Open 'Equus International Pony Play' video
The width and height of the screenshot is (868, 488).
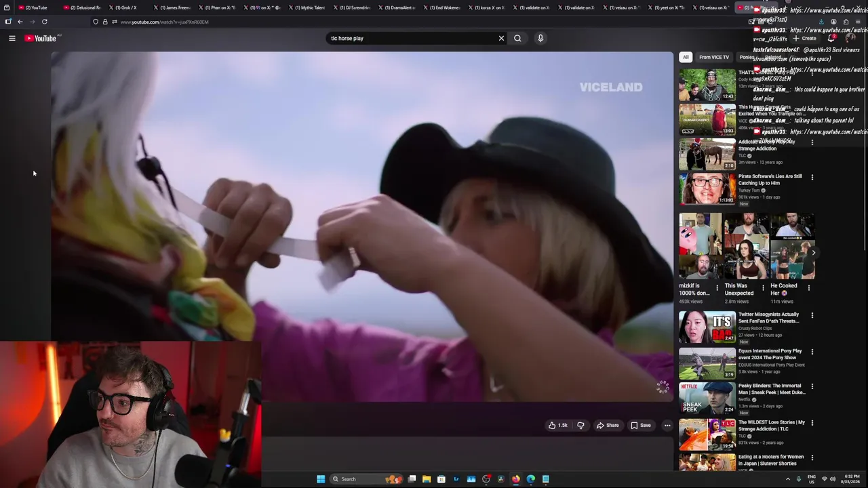point(770,354)
